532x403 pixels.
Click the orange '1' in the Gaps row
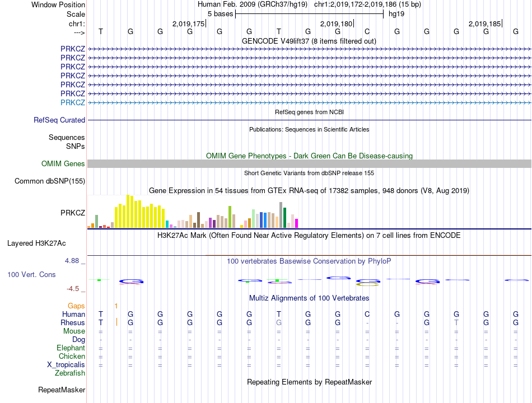coord(116,306)
